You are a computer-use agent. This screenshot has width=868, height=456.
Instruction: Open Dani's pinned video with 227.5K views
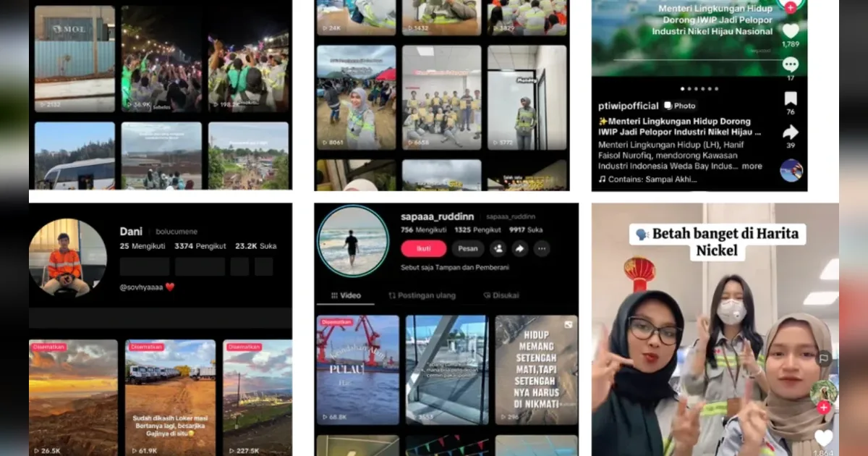(258, 397)
